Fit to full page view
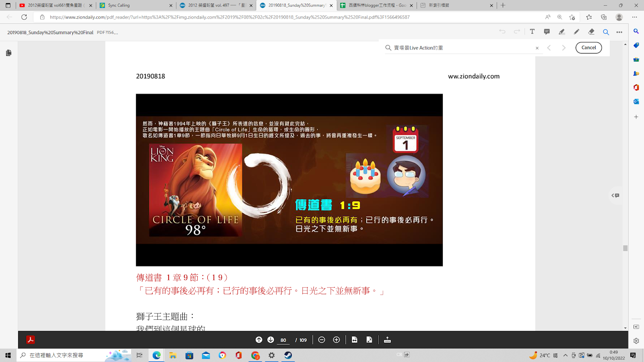Image resolution: width=644 pixels, height=362 pixels. pyautogui.click(x=369, y=340)
